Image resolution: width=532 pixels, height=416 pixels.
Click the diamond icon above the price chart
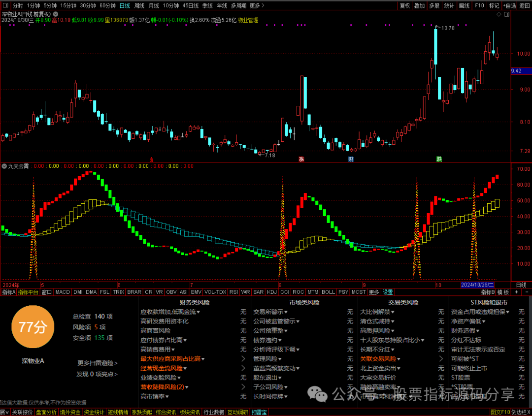click(x=499, y=14)
